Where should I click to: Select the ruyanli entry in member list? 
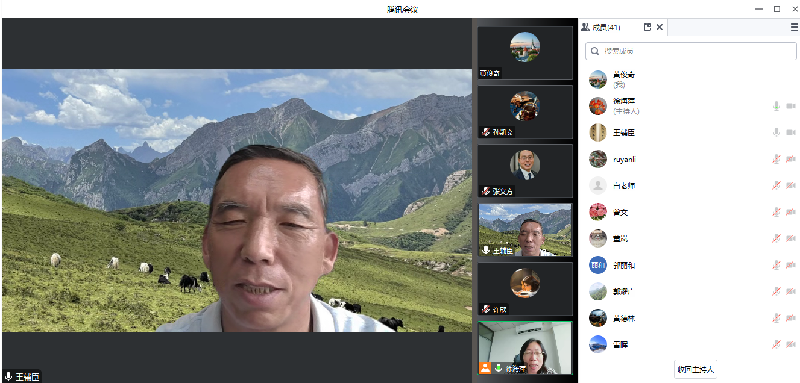coord(691,159)
